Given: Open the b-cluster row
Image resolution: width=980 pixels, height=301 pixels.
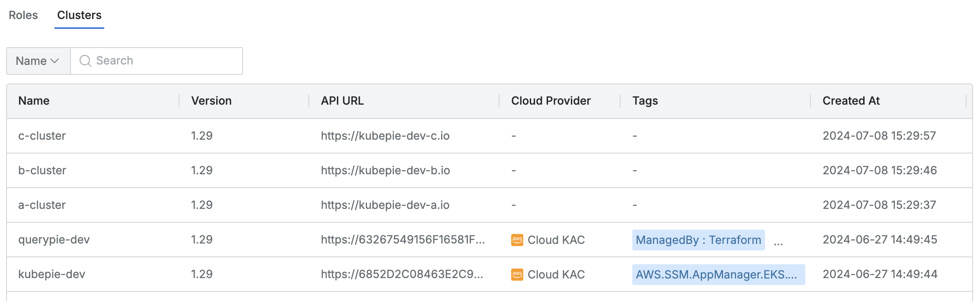Looking at the screenshot, I should tap(42, 170).
